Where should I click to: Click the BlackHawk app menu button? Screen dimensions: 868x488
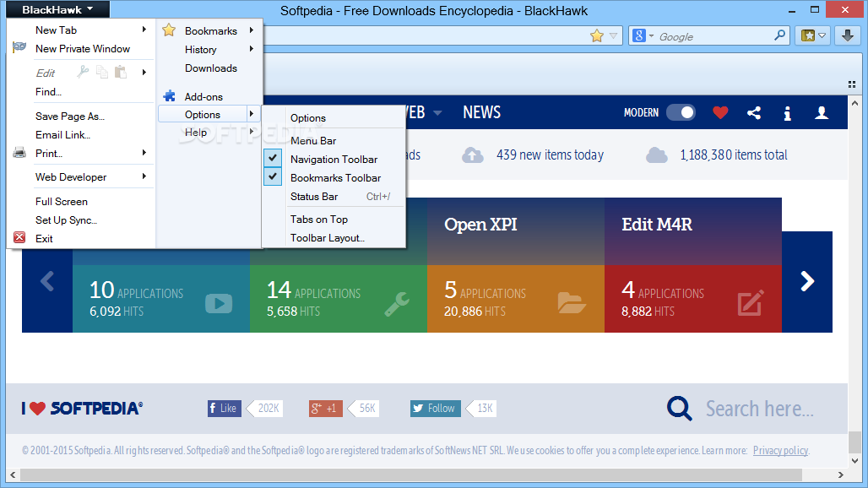tap(57, 9)
